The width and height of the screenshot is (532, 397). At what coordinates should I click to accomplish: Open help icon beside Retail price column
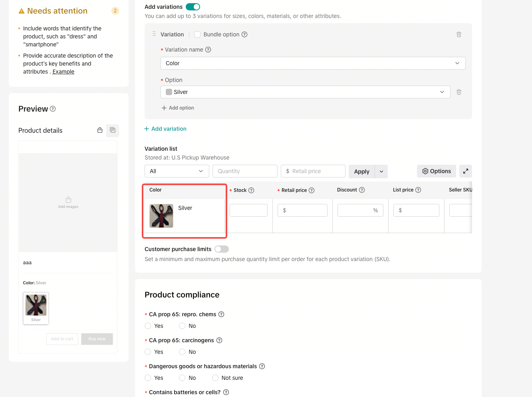tap(312, 190)
